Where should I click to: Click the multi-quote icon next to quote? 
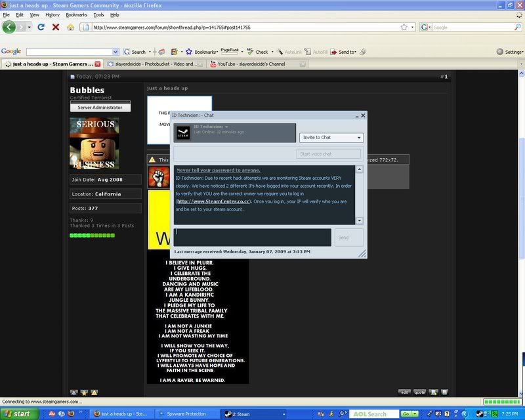point(433,392)
